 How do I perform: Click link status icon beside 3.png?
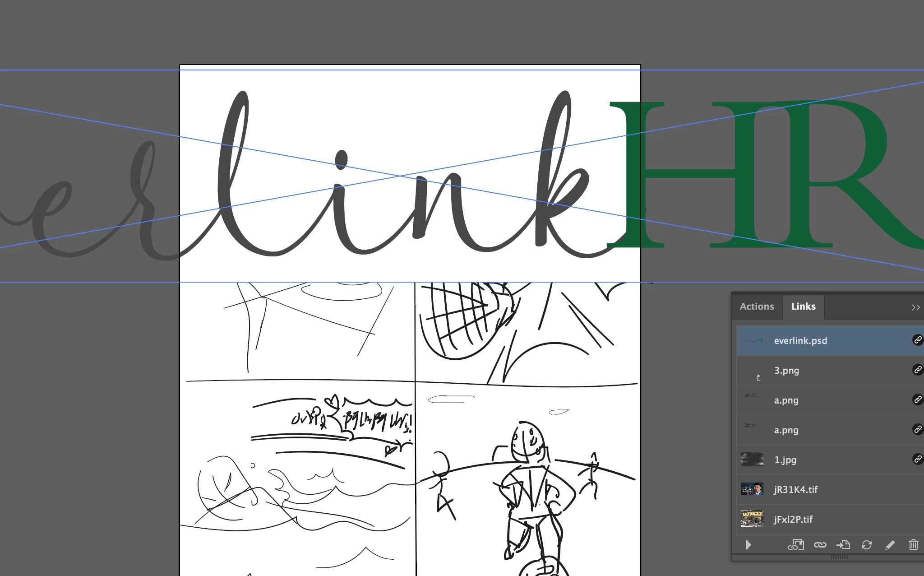click(918, 370)
